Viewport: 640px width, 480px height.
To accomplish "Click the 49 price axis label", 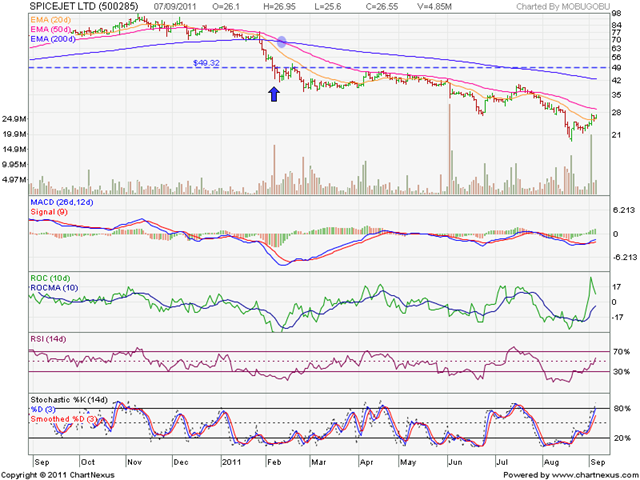I will tap(616, 67).
